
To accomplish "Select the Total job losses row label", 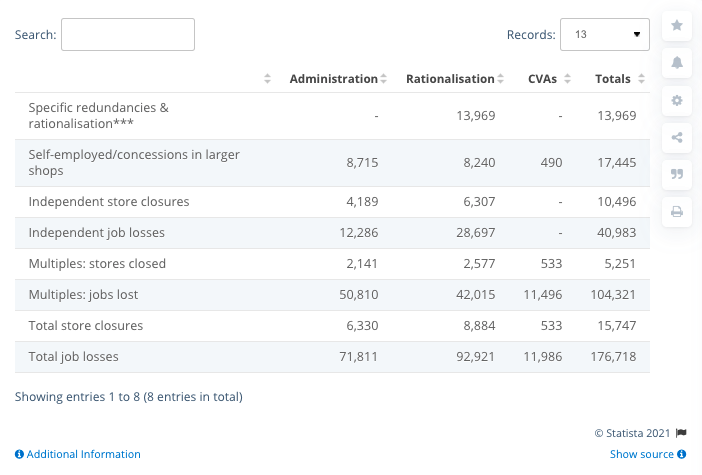I will click(74, 356).
